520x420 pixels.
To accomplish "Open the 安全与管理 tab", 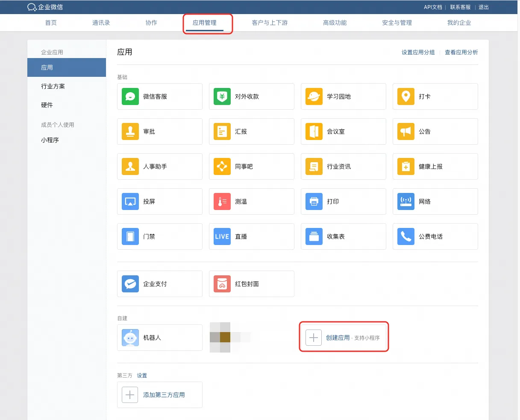I will 397,23.
